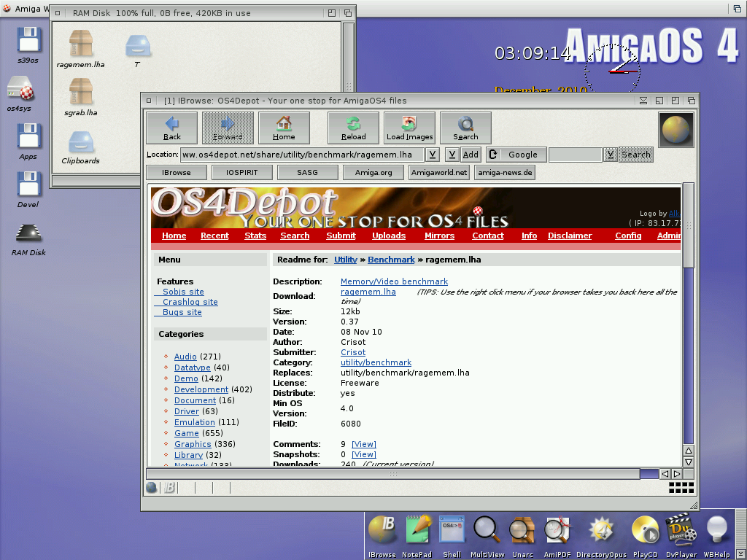Open the Search toolbar button with magnifier
747x560 pixels.
(x=465, y=128)
